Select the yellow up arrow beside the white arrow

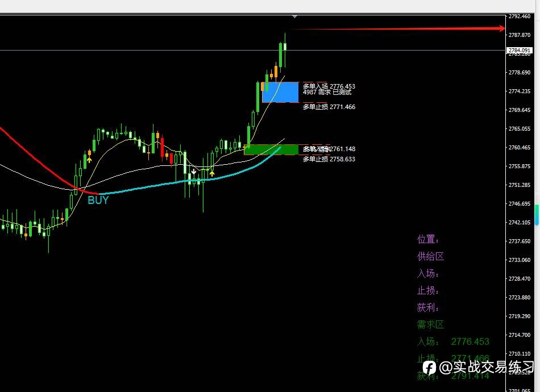pyautogui.click(x=212, y=173)
